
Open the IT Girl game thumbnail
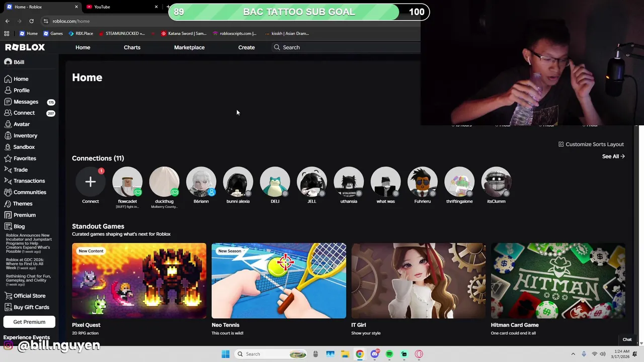coord(419,281)
